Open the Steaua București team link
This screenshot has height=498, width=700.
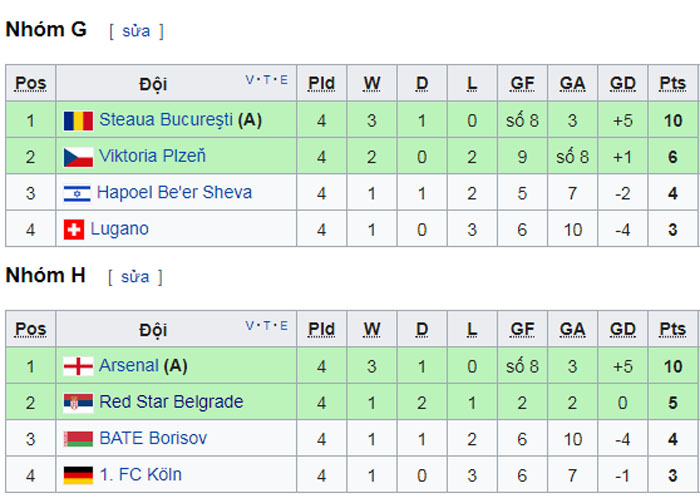(166, 120)
